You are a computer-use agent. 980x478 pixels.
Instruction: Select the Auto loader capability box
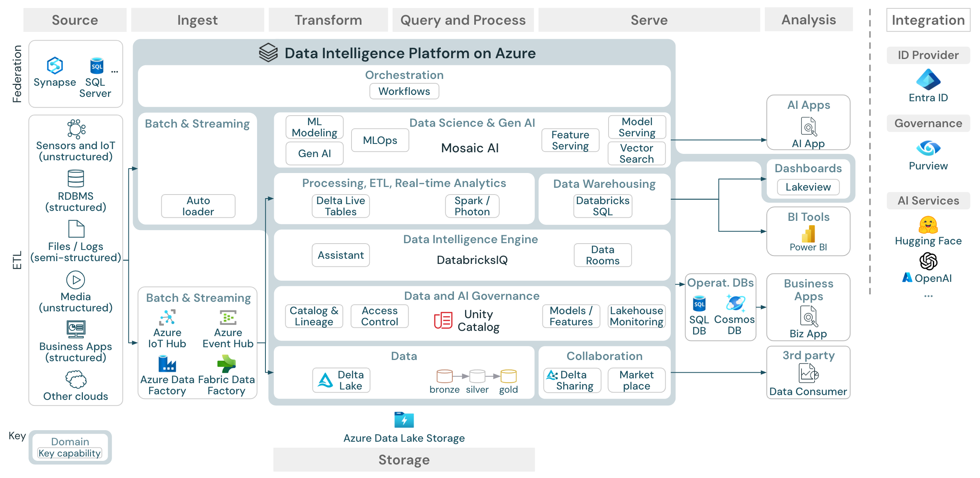tap(198, 206)
